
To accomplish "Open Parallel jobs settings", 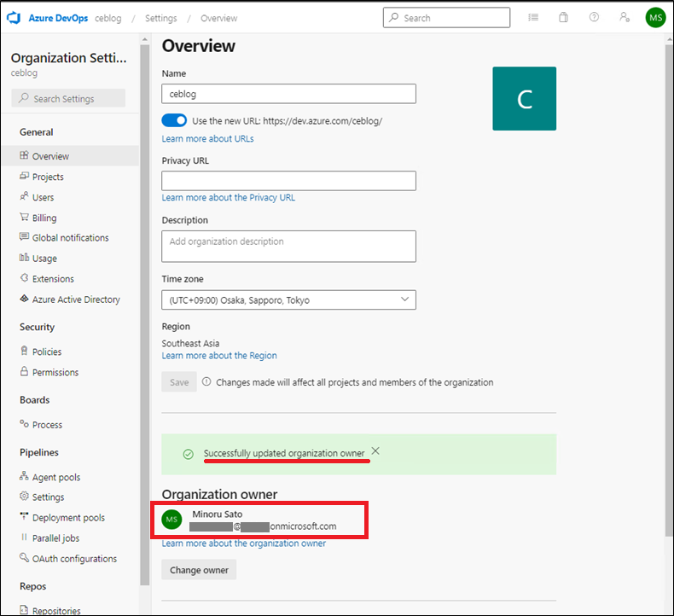I will coord(55,538).
